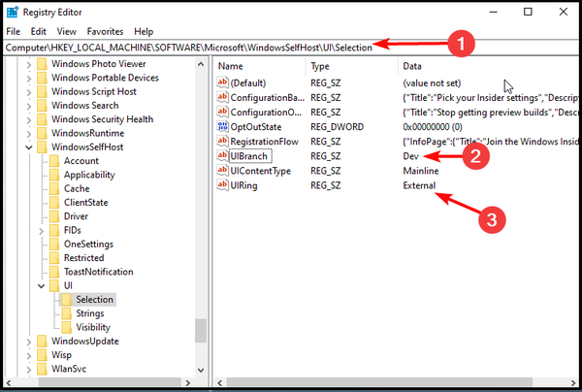Select the (Default) value icon
The width and height of the screenshot is (582, 392).
point(222,83)
